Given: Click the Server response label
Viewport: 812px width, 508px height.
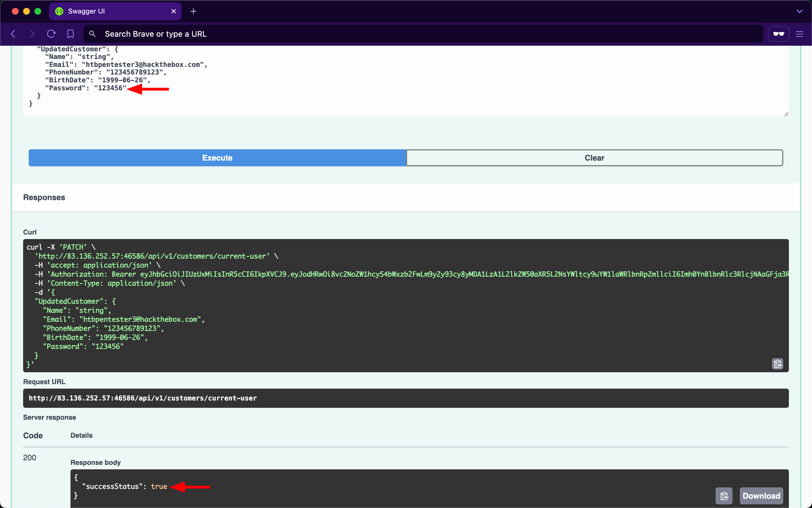Looking at the screenshot, I should [50, 417].
